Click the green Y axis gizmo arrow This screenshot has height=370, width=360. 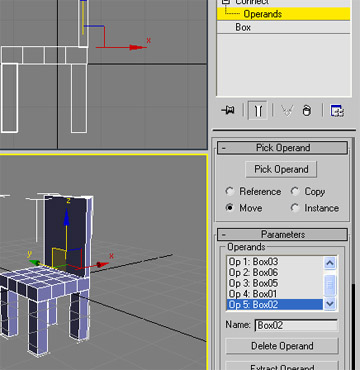[35, 262]
